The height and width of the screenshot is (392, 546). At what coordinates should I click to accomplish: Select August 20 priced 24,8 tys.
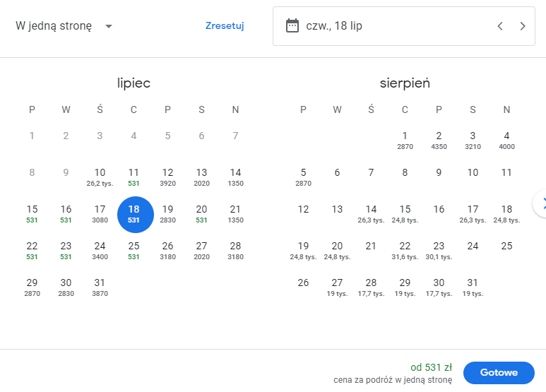[x=337, y=251]
